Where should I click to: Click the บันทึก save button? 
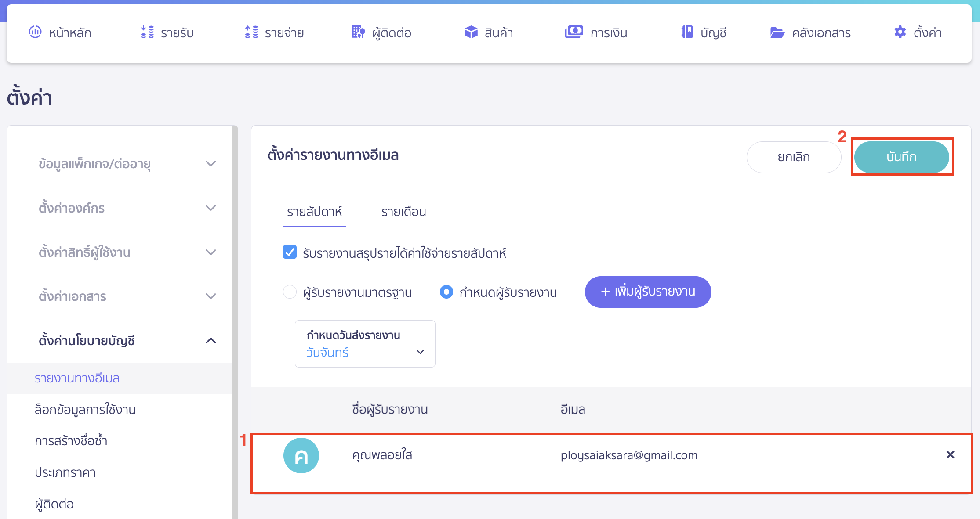(902, 157)
